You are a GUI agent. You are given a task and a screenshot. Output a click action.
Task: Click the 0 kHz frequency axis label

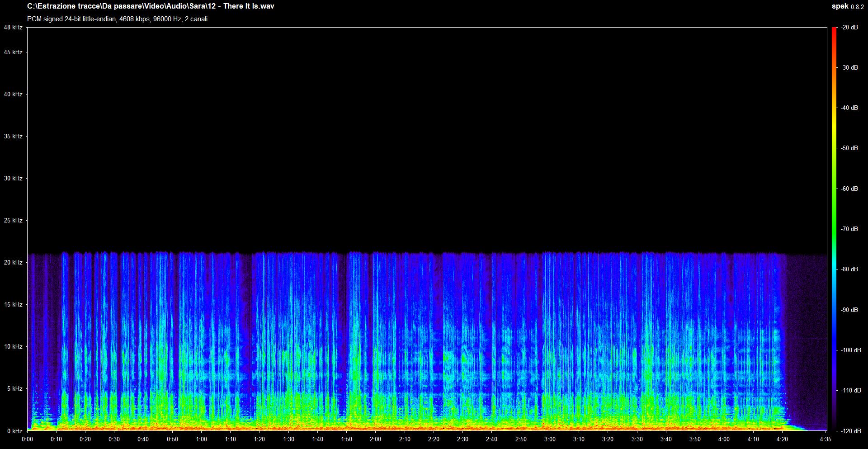(14, 431)
